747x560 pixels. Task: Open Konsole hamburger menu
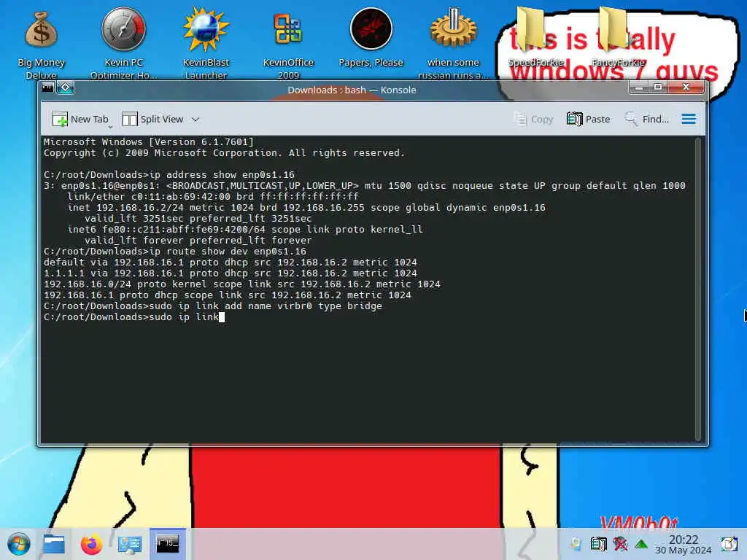point(689,119)
